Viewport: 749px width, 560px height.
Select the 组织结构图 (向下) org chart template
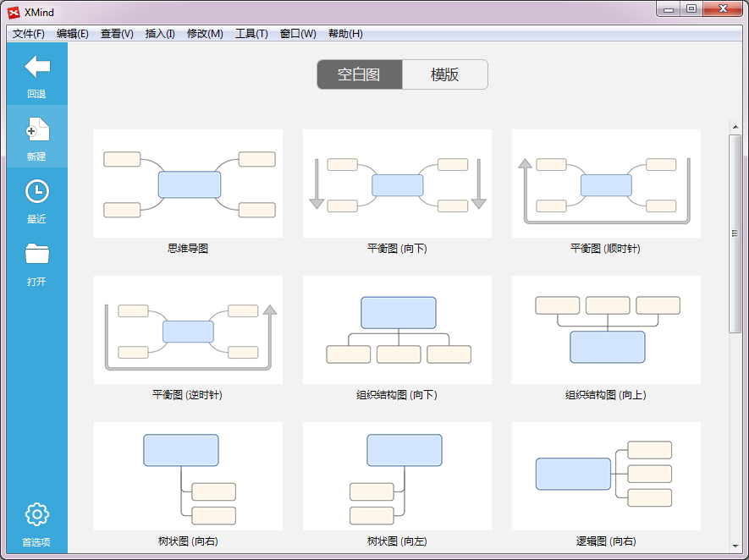tap(397, 328)
